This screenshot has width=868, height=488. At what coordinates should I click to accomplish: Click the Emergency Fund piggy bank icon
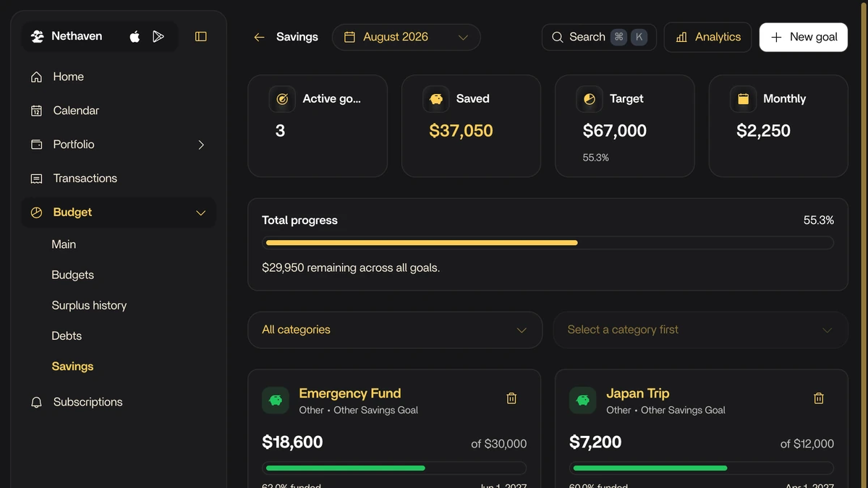276,401
